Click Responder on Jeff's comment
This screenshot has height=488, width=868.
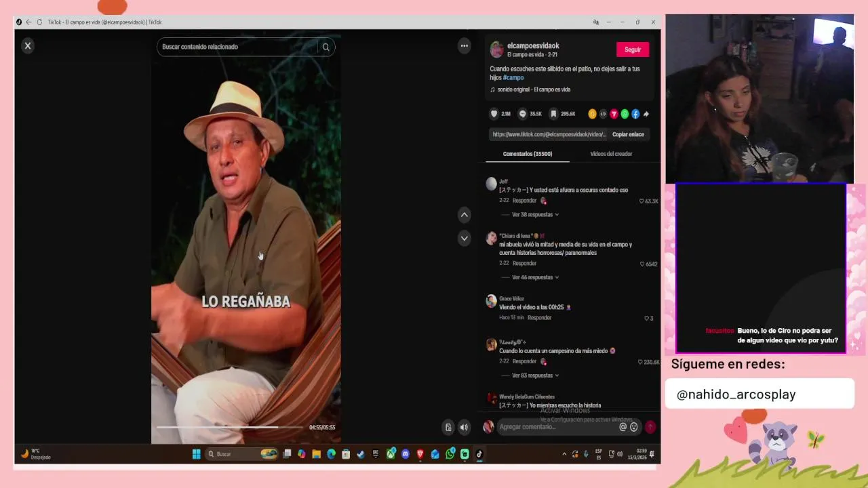(x=524, y=201)
